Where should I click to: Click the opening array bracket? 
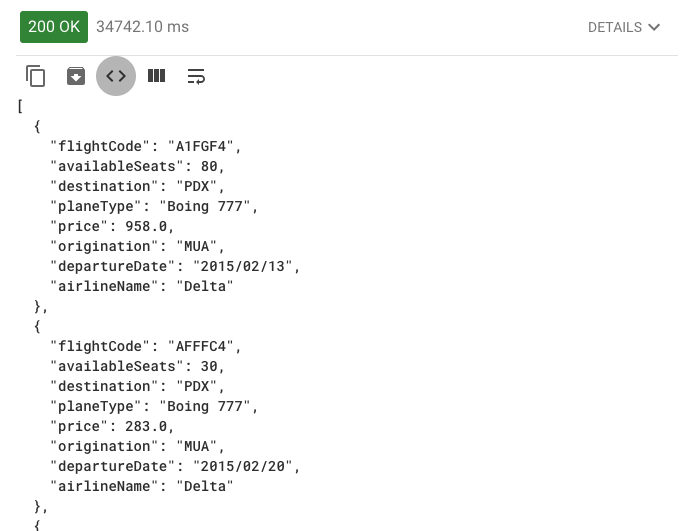[x=20, y=106]
